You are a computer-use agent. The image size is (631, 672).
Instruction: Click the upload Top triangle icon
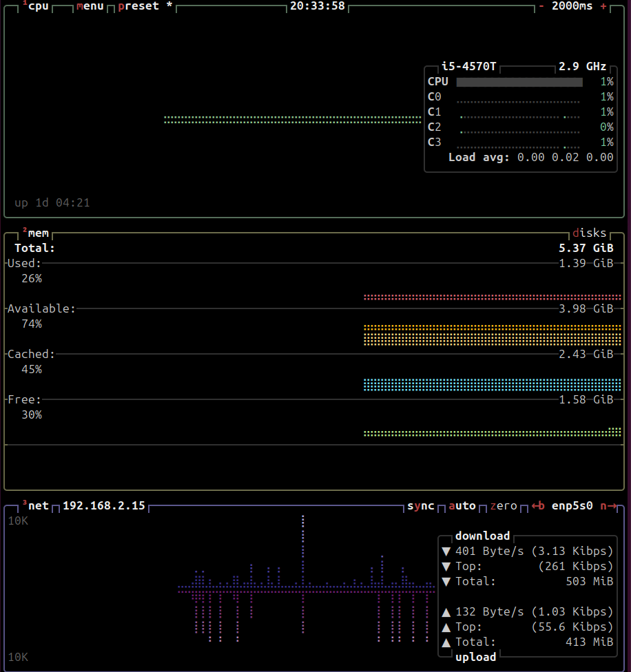click(446, 627)
